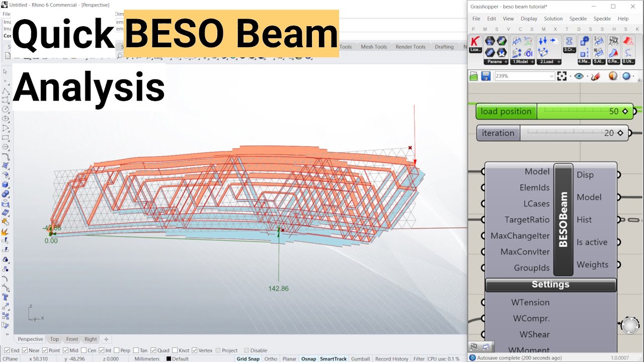Open the Display menu in Grasshopper

(x=529, y=19)
